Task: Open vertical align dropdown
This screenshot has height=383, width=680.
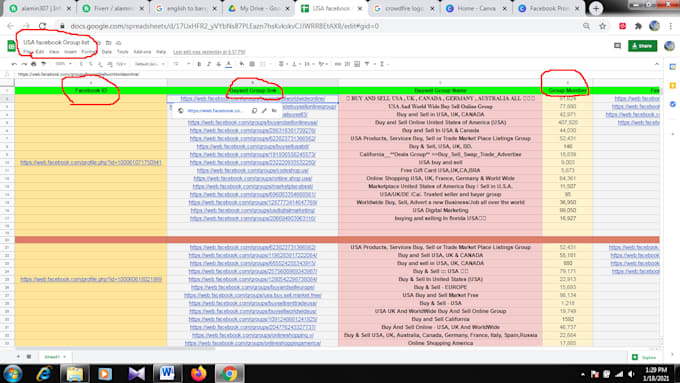Action: [296, 64]
